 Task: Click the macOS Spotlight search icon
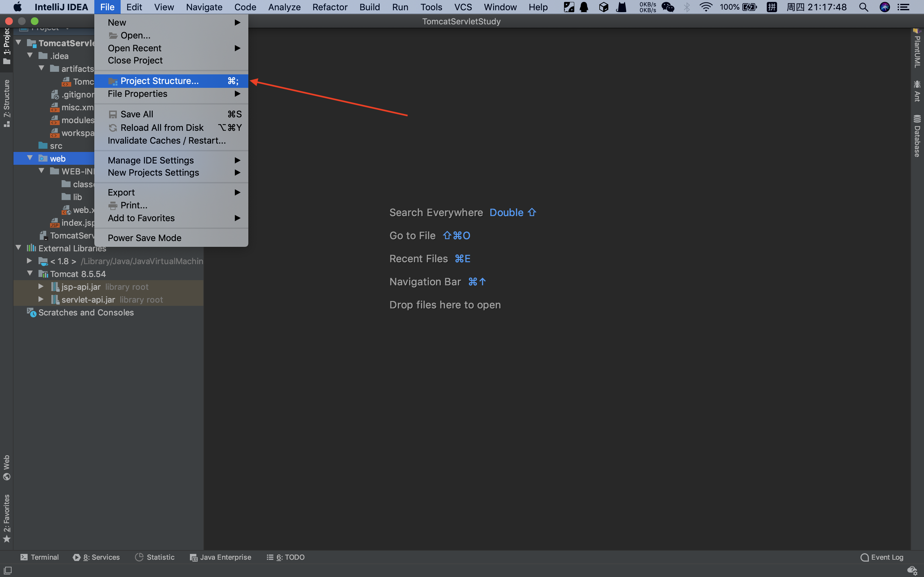[864, 7]
